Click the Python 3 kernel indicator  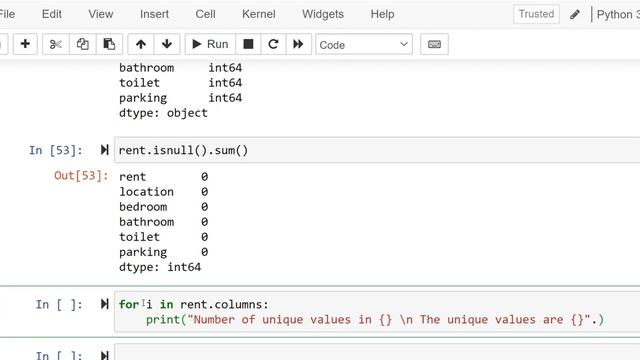[618, 15]
